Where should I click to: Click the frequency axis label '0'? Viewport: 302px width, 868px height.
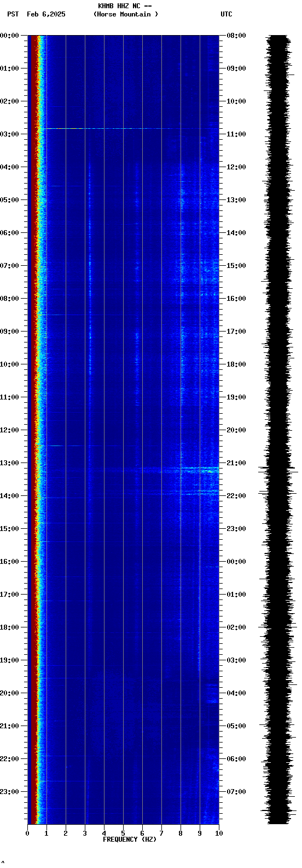point(27,833)
